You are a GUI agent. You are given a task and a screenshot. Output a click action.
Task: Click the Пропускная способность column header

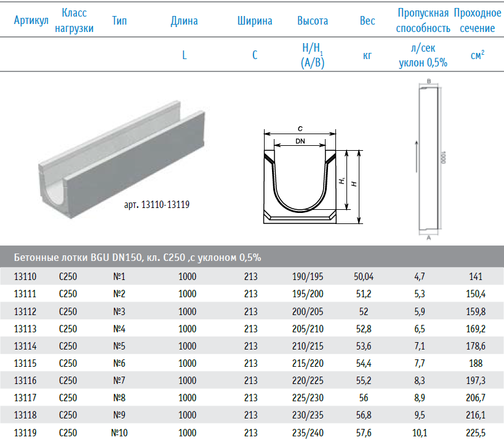[423, 20]
